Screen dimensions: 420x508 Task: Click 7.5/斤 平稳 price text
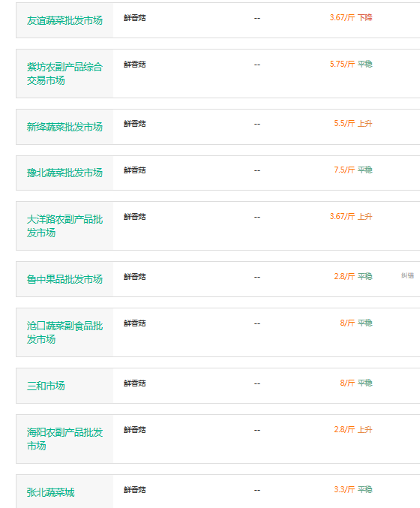[x=353, y=170]
